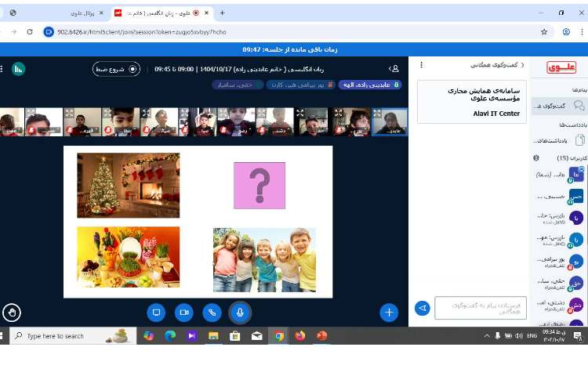Screen dimensions: 588x376
Task: Open the green connection status icon
Action: (18, 69)
